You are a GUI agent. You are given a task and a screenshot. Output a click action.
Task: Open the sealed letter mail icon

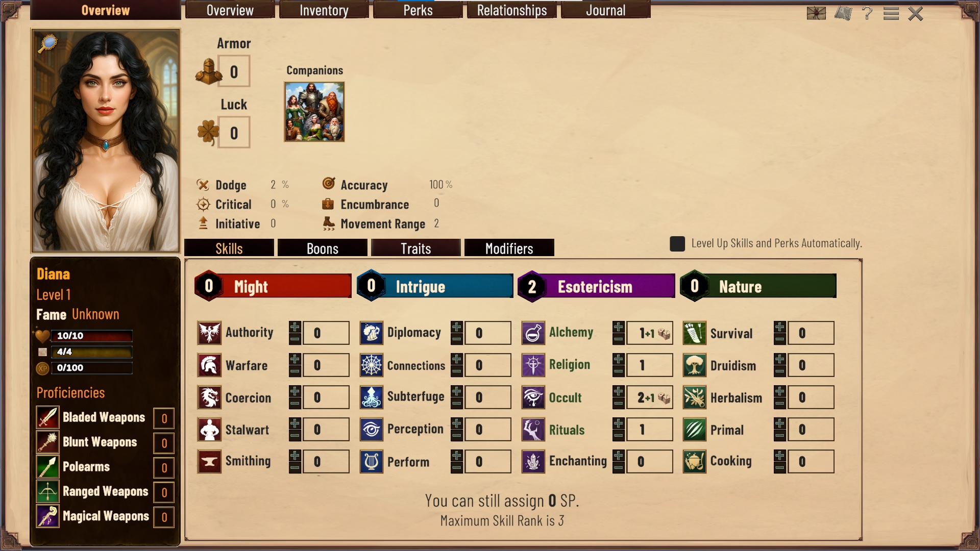click(x=816, y=13)
